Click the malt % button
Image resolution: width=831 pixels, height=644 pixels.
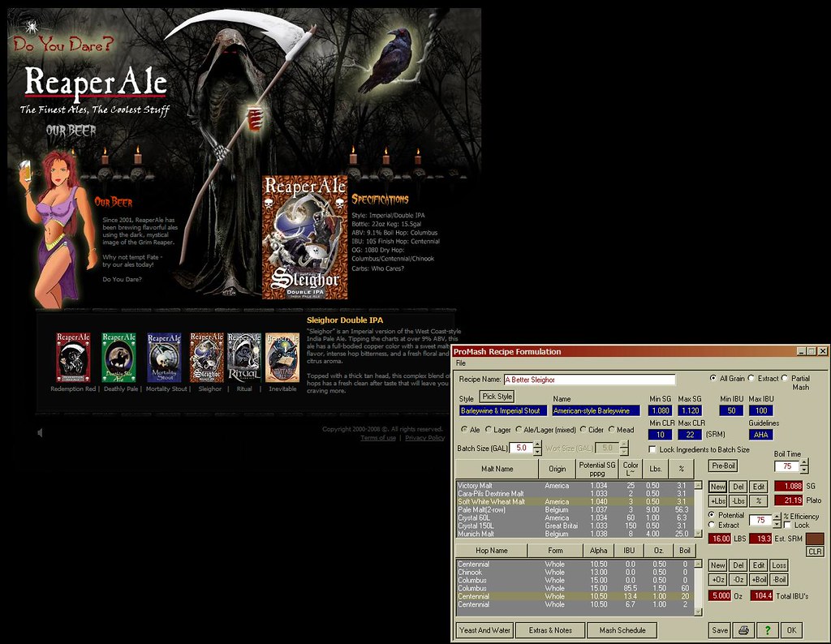point(759,500)
